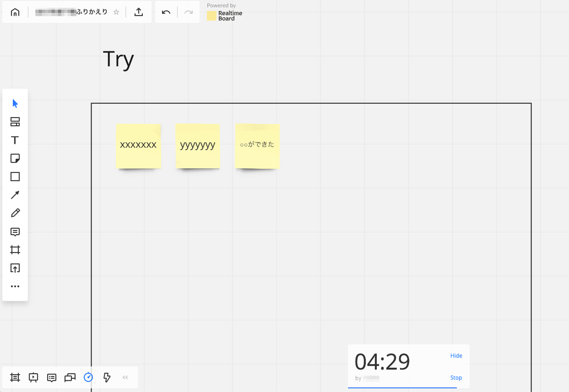
Task: Click the export board upload icon
Action: point(139,12)
